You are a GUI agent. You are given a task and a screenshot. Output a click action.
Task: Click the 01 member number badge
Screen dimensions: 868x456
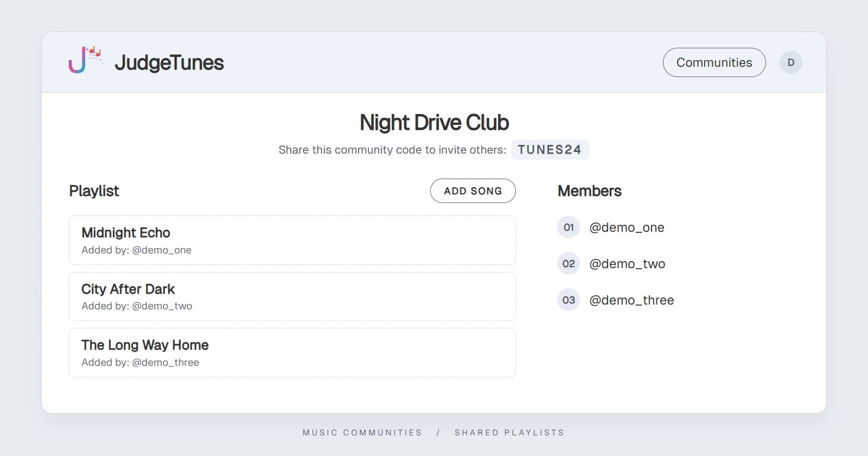569,227
